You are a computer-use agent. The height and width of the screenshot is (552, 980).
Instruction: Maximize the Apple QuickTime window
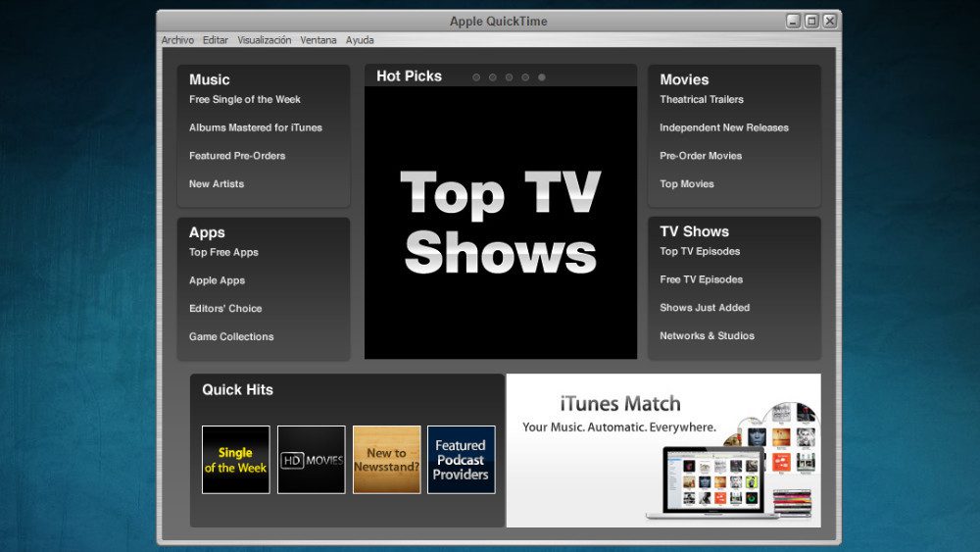[x=811, y=21]
